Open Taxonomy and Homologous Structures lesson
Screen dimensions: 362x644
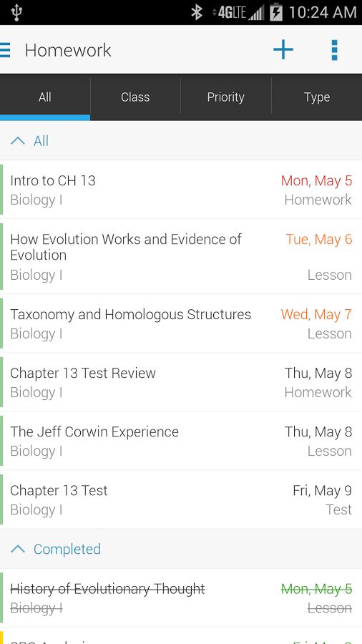[x=181, y=323]
